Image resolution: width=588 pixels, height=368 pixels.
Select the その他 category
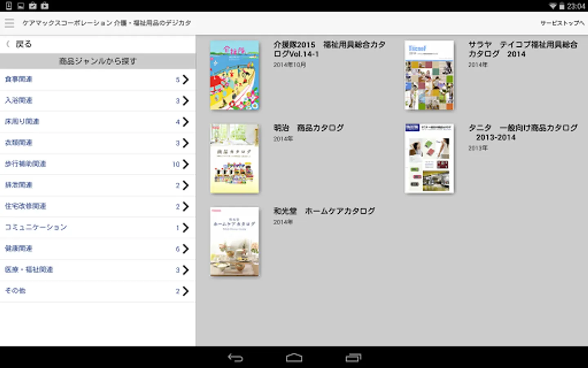click(x=98, y=291)
